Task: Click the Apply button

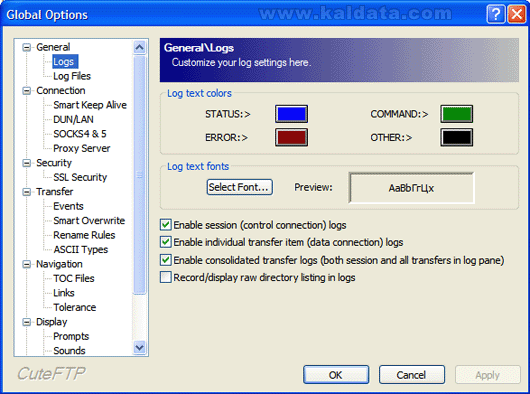Action: pos(488,375)
